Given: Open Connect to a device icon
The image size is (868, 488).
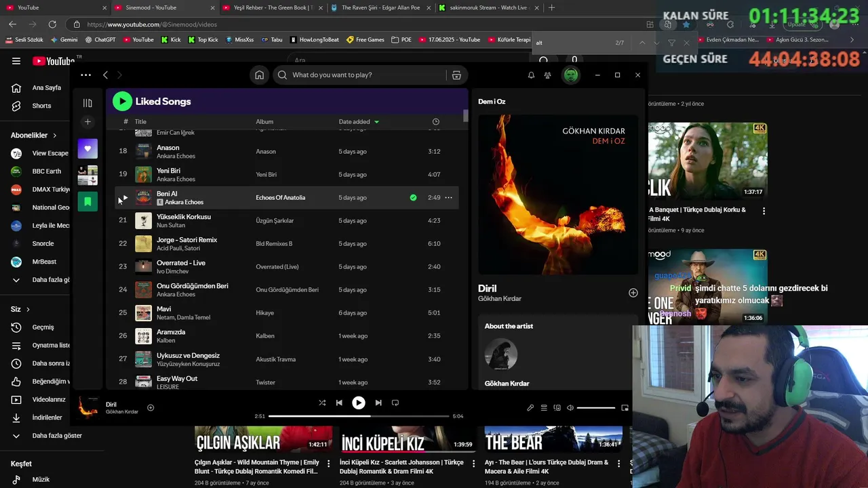Looking at the screenshot, I should (x=557, y=408).
